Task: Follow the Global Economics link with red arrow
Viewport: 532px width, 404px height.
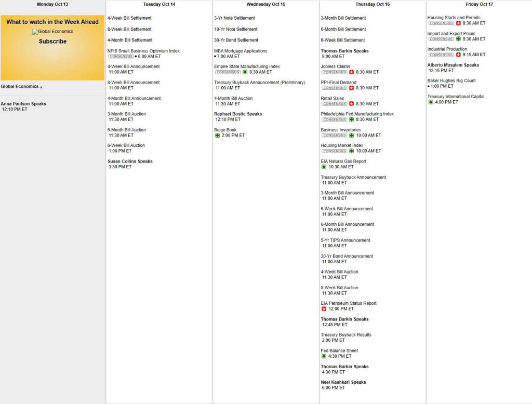Action: point(21,87)
